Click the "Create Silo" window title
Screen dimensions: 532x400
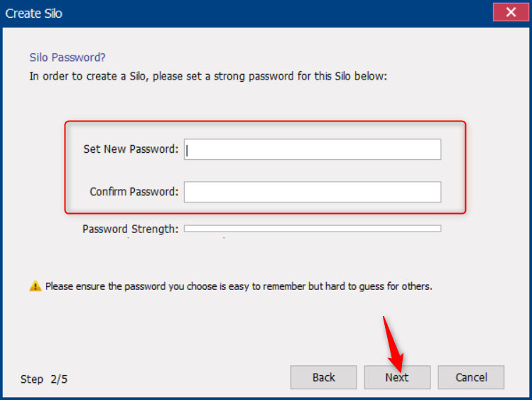pos(34,13)
